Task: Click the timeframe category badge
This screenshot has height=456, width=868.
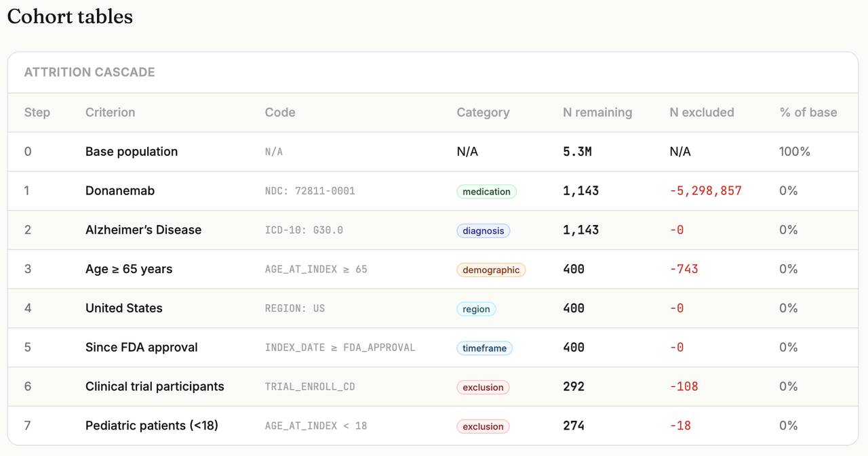Action: pyautogui.click(x=484, y=348)
